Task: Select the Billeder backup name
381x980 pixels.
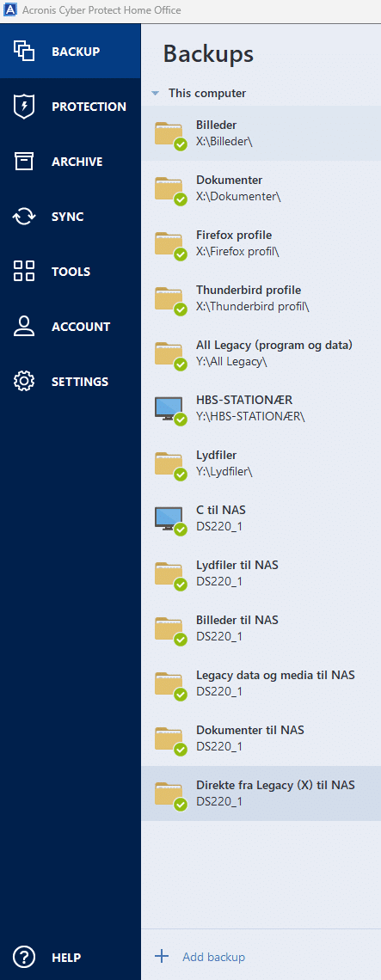Action: pyautogui.click(x=217, y=125)
